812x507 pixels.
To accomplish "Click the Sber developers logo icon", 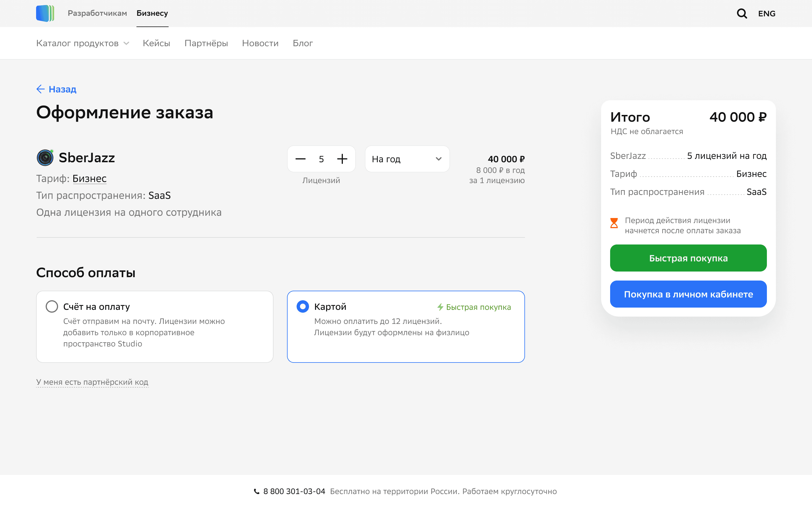I will (45, 14).
